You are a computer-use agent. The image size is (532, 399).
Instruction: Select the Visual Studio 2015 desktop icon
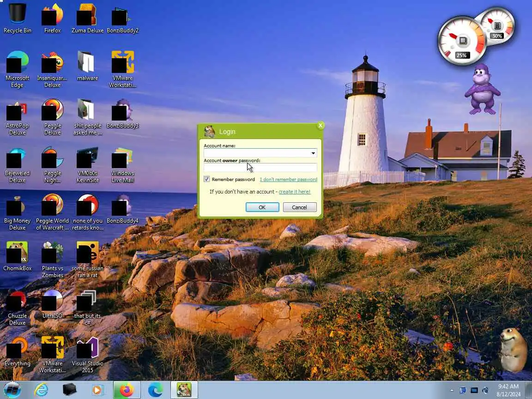tap(87, 354)
